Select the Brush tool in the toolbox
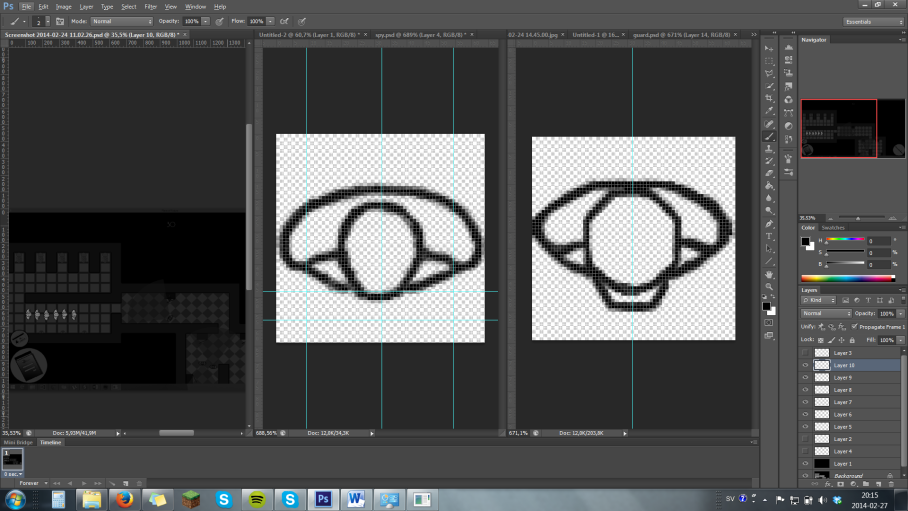The image size is (908, 511). (769, 136)
